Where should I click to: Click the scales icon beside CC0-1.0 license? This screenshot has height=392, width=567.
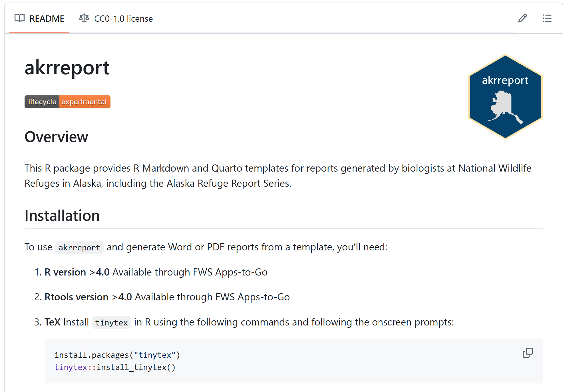tap(84, 18)
